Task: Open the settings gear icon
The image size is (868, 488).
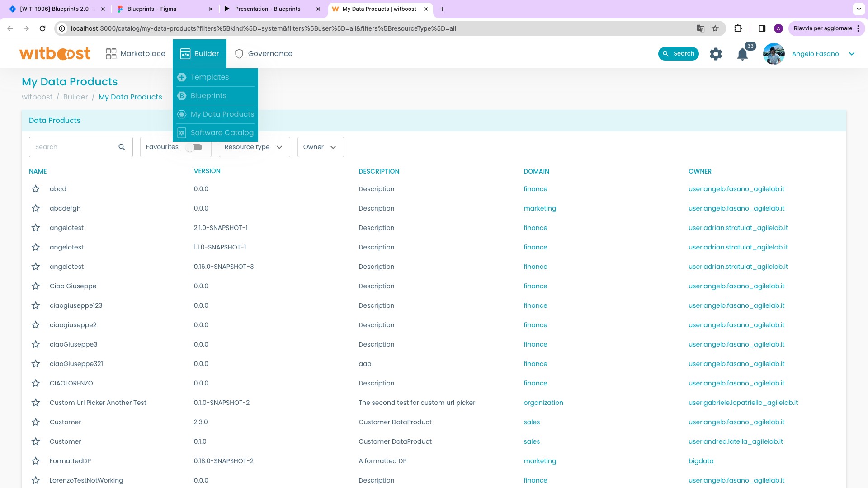Action: coord(716,54)
